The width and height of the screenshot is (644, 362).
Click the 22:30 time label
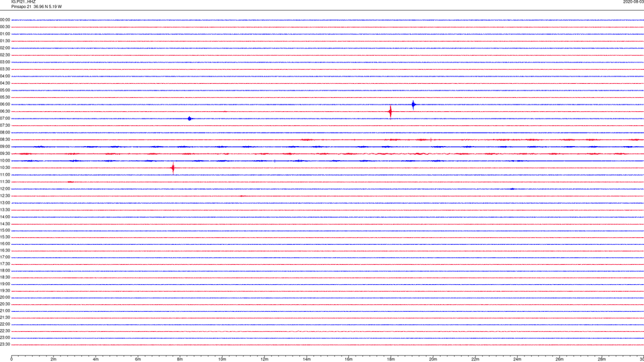5,331
